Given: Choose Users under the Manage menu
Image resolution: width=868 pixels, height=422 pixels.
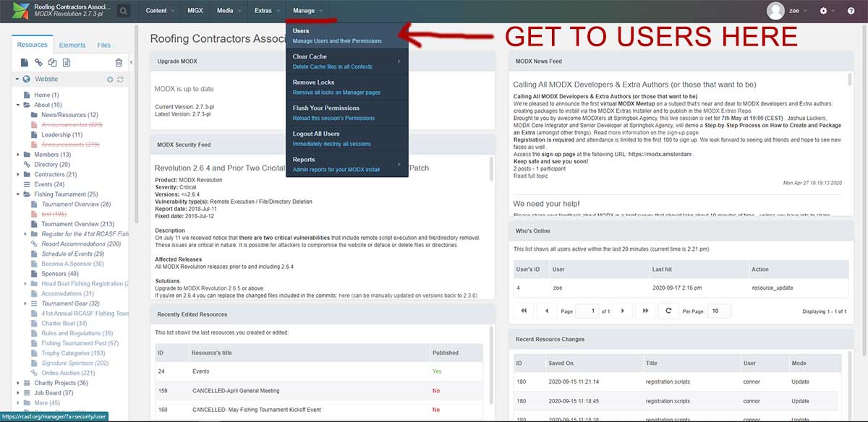Looking at the screenshot, I should click(x=346, y=36).
